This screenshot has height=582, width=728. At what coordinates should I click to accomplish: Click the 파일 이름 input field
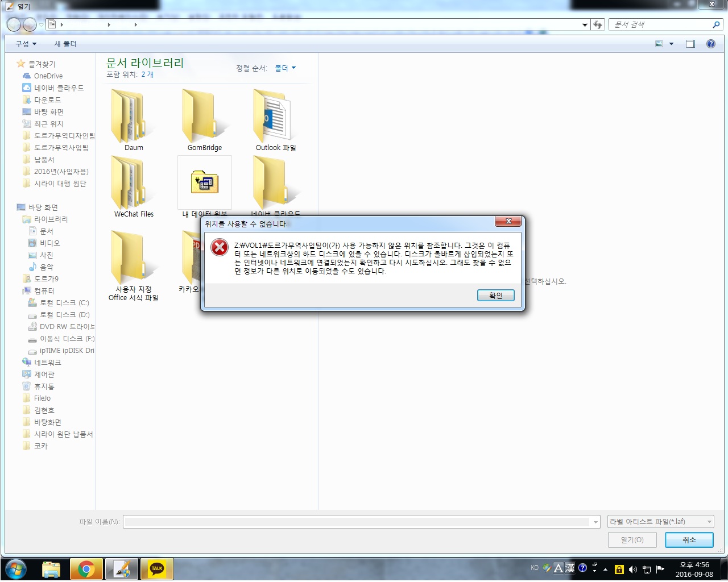357,522
